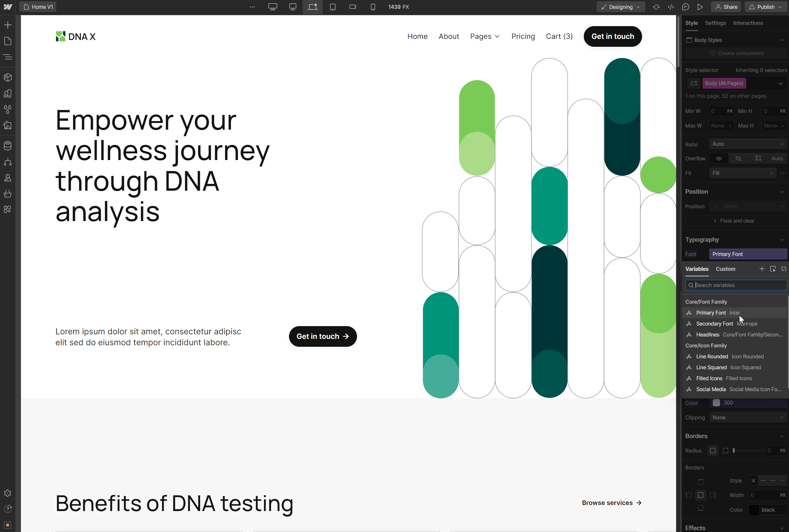Set overflow to hidden (crossed eye)
Screen dimensions: 789x532
(738, 159)
